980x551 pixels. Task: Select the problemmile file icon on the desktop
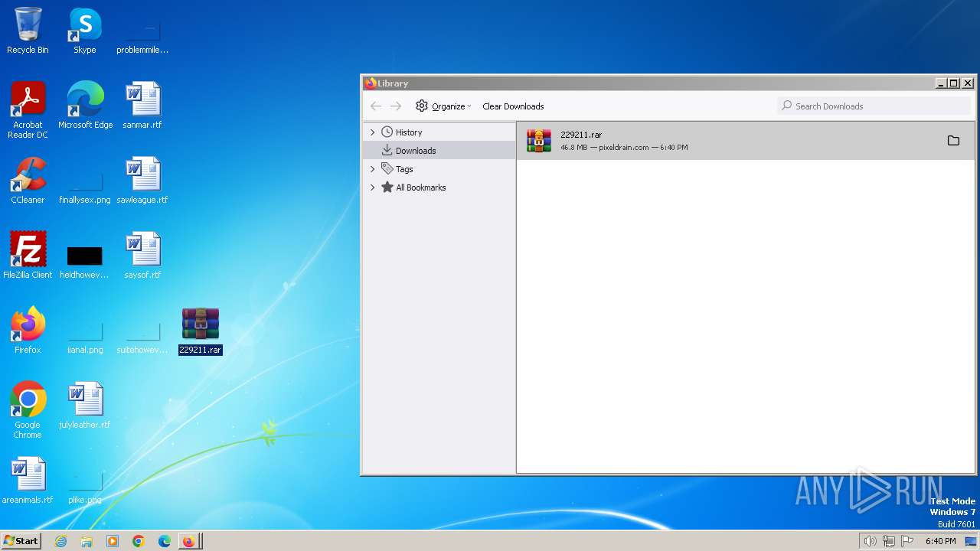(x=142, y=34)
